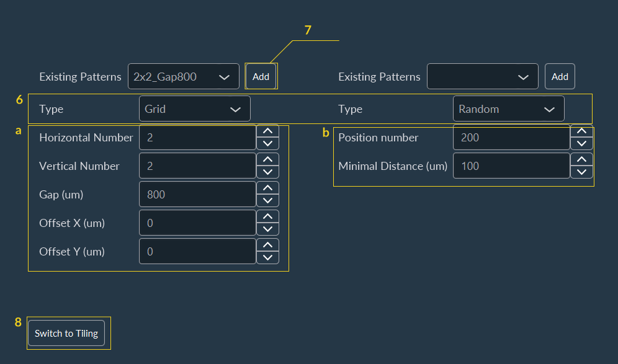The width and height of the screenshot is (618, 364).
Task: Select the Minimal Distance input field
Action: (511, 166)
